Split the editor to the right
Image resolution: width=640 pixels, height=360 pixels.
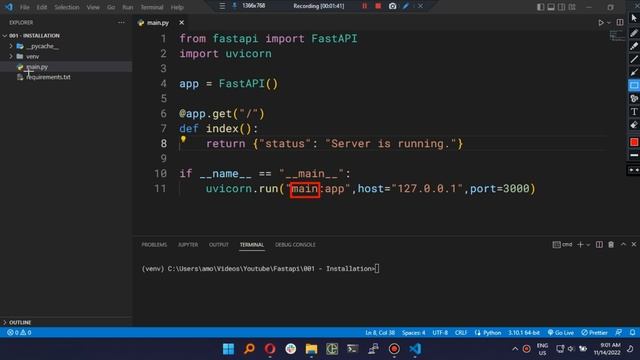[x=620, y=23]
